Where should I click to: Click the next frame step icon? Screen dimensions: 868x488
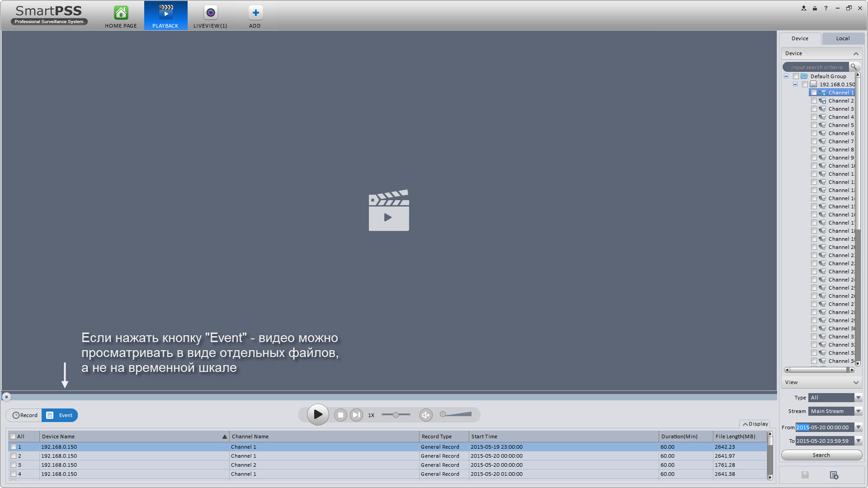tap(356, 415)
